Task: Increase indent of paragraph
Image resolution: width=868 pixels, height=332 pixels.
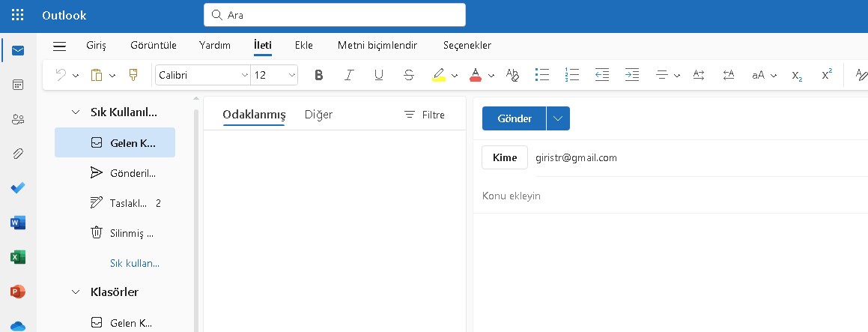Action: [x=631, y=75]
